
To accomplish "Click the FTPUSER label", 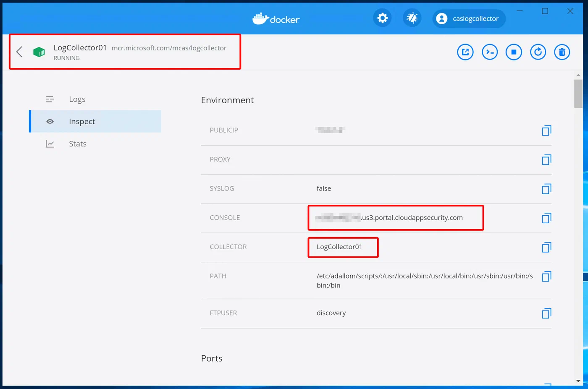I will point(223,313).
